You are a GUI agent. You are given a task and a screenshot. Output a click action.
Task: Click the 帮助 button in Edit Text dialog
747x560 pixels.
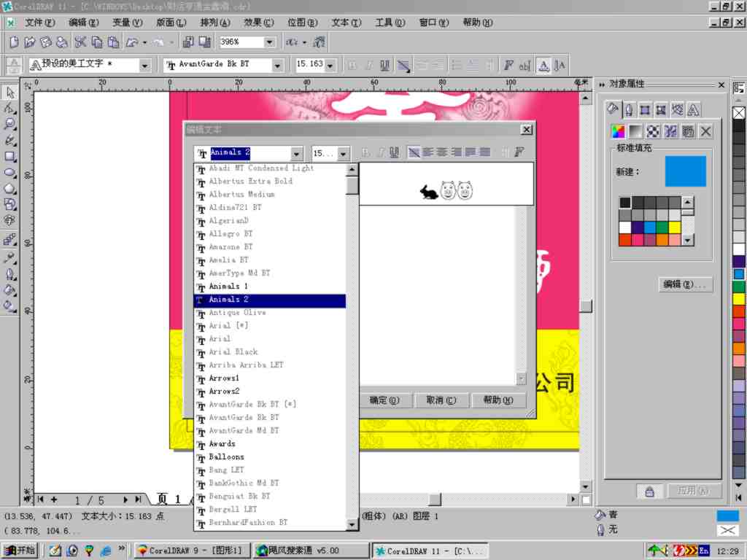[x=498, y=400]
